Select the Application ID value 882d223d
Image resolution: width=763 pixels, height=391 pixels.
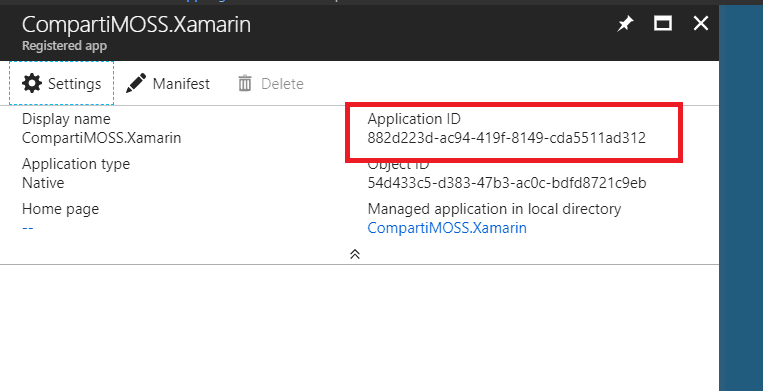click(507, 138)
